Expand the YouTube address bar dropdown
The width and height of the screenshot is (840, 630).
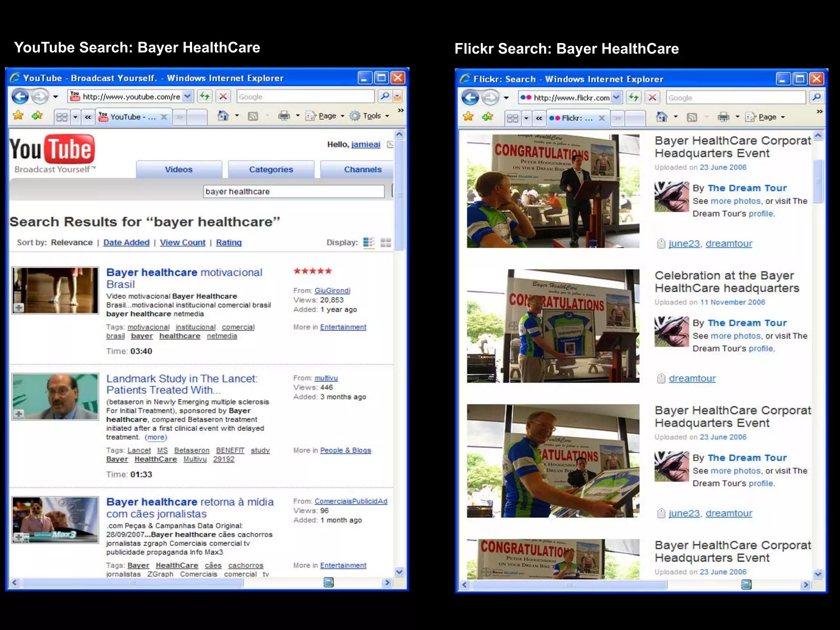[x=187, y=97]
